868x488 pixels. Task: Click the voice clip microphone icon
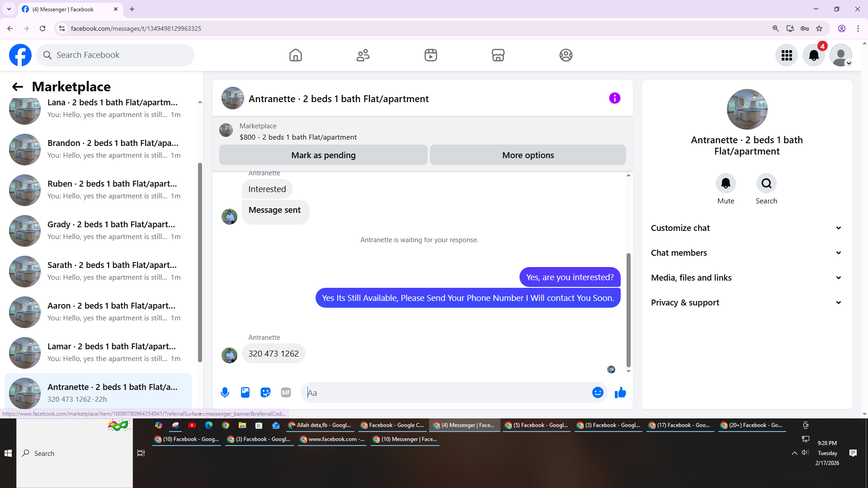225,393
